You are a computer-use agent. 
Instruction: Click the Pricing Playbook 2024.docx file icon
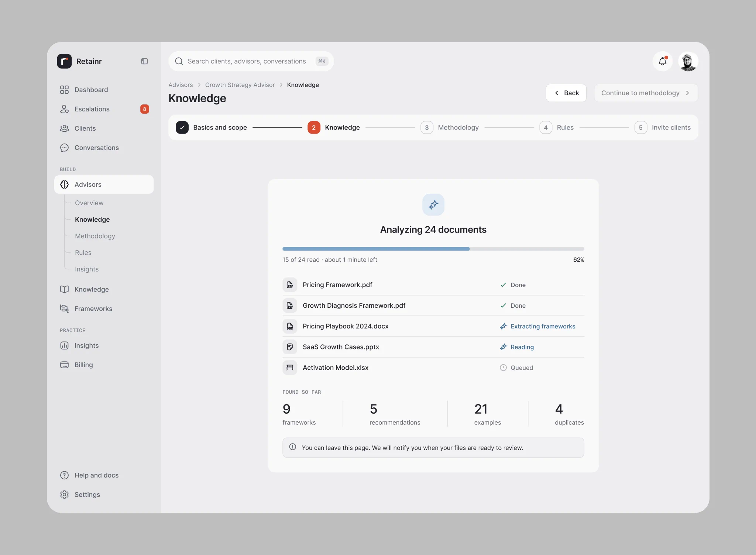(x=290, y=326)
